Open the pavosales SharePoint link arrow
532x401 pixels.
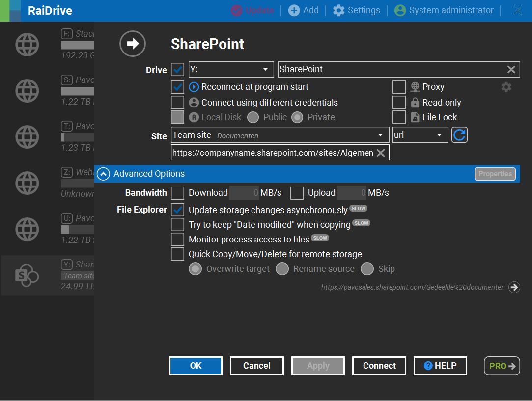514,287
